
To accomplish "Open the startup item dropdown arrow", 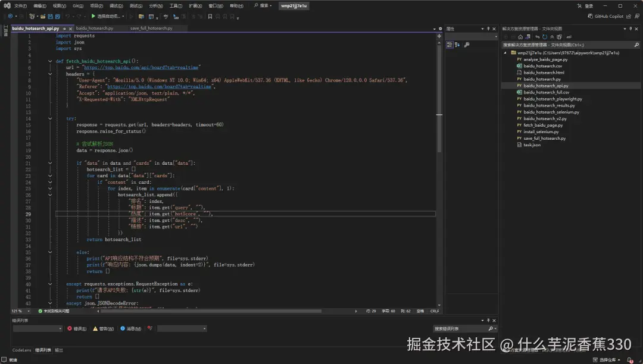I will click(123, 17).
